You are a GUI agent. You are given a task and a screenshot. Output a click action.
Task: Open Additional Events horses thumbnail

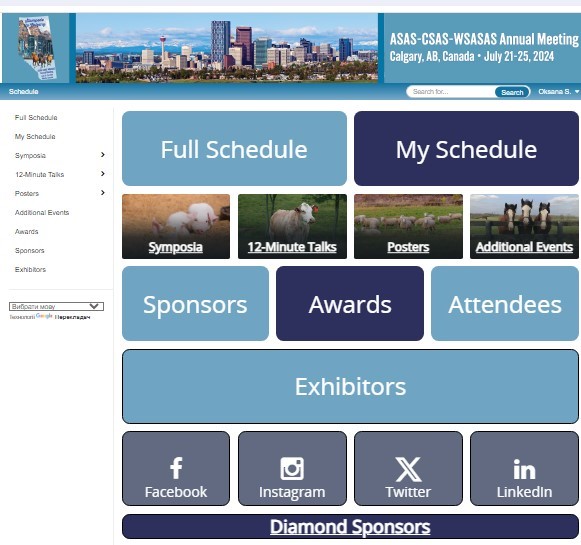pyautogui.click(x=524, y=226)
